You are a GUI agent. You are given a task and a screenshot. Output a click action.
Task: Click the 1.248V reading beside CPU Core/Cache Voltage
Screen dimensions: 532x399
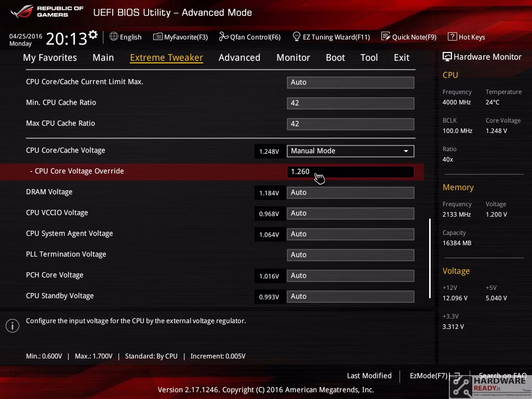pos(269,151)
